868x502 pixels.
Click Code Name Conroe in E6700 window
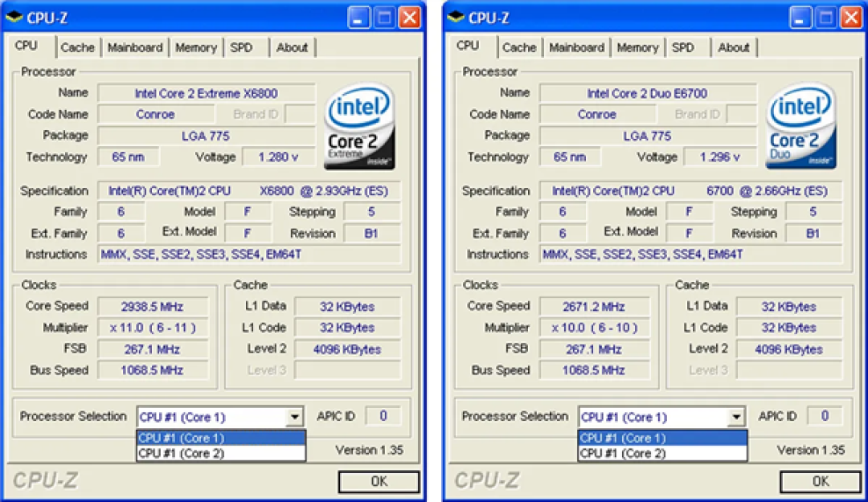click(x=597, y=115)
